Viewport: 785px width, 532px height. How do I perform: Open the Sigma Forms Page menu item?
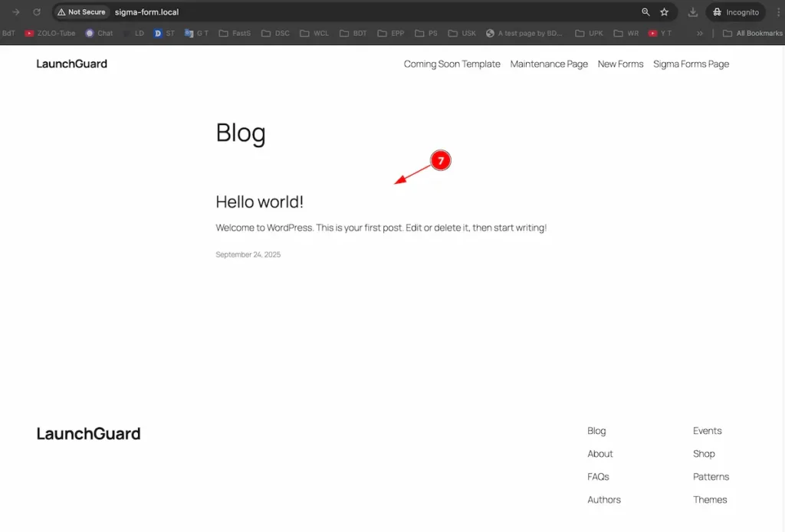coord(691,64)
